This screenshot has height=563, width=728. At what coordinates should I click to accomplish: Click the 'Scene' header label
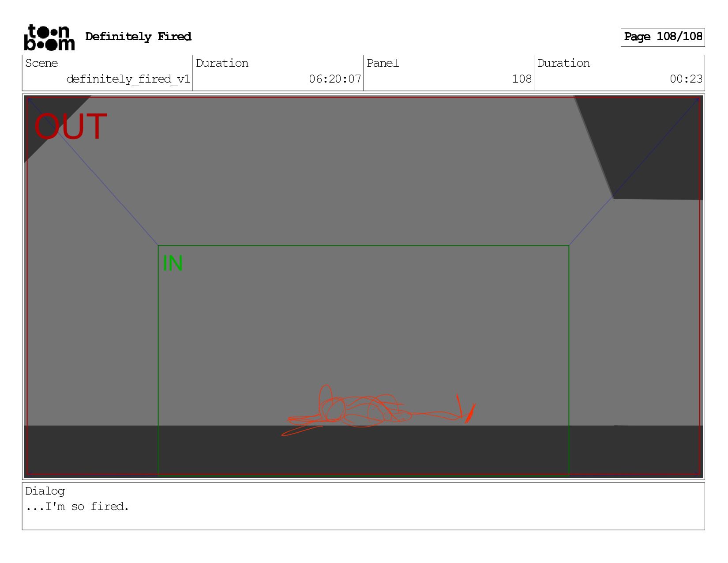[x=41, y=63]
